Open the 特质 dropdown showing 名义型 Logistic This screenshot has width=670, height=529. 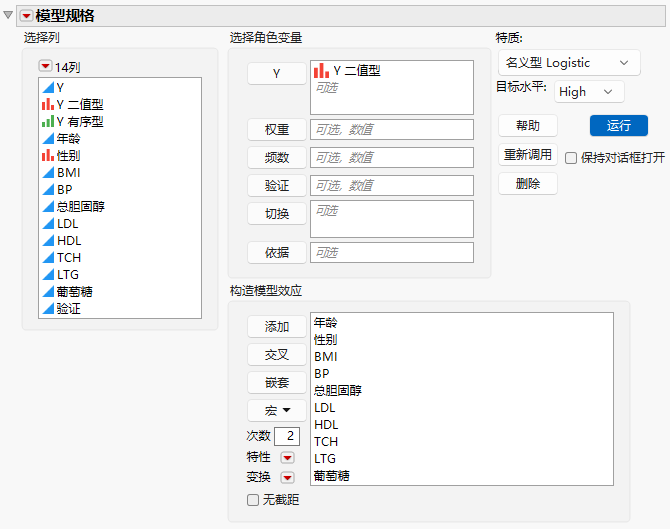(x=569, y=63)
